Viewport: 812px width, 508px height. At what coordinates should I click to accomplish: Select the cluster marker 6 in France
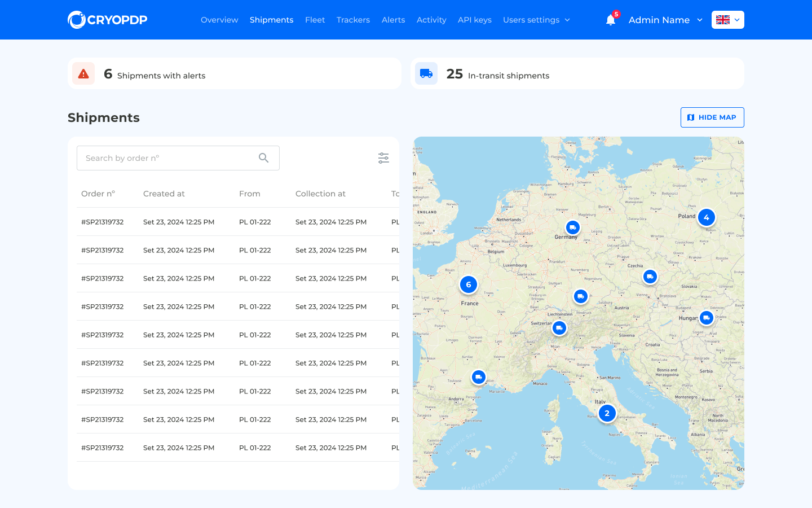[x=469, y=284]
